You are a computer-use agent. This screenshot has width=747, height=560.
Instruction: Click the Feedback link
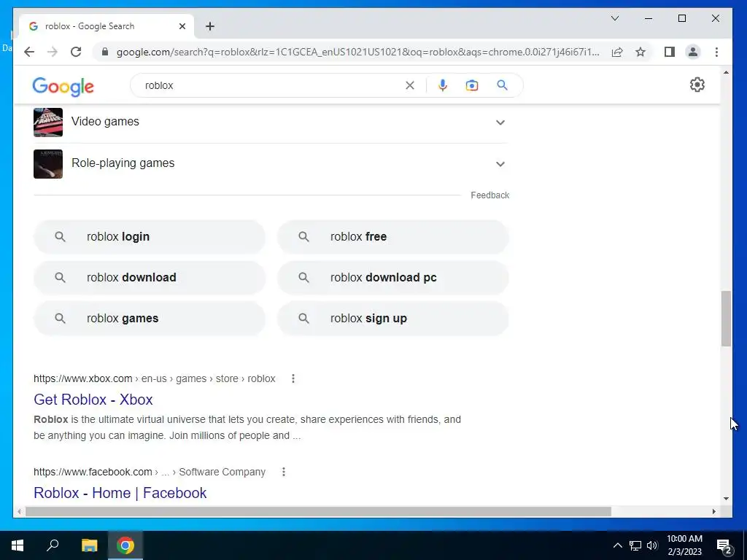click(x=489, y=195)
